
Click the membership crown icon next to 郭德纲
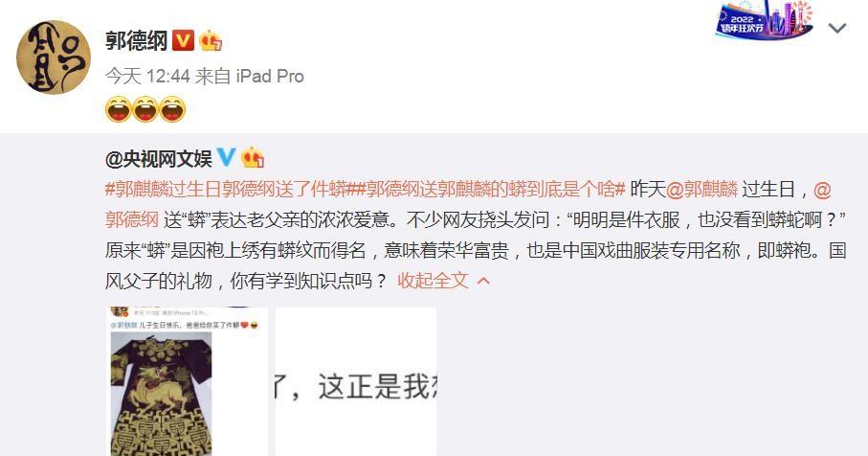[211, 40]
